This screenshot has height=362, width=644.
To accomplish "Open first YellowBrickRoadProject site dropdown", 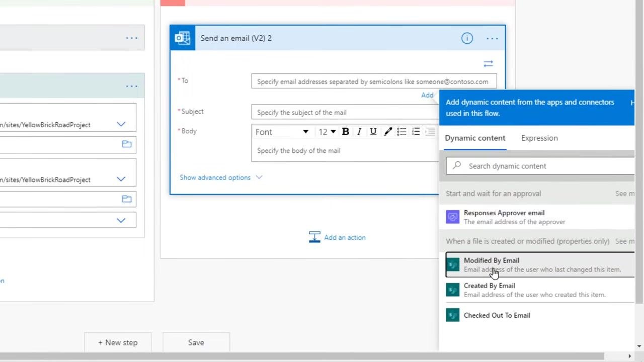I will (x=121, y=124).
